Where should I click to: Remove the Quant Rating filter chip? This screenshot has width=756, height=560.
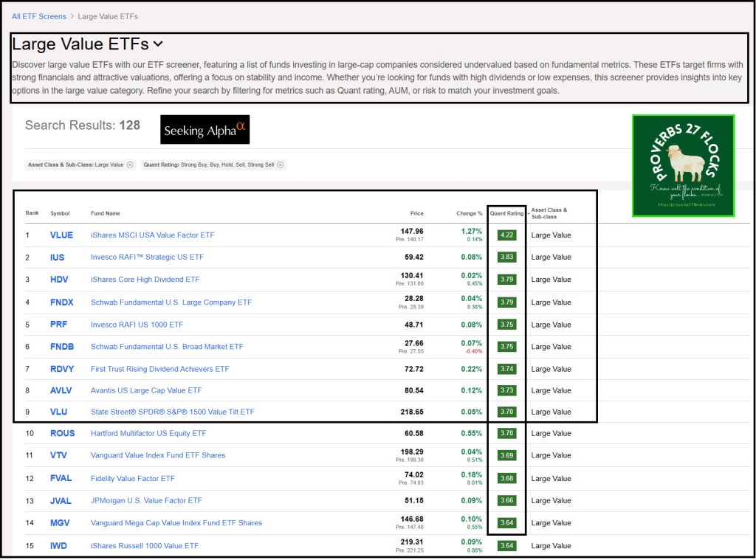281,165
